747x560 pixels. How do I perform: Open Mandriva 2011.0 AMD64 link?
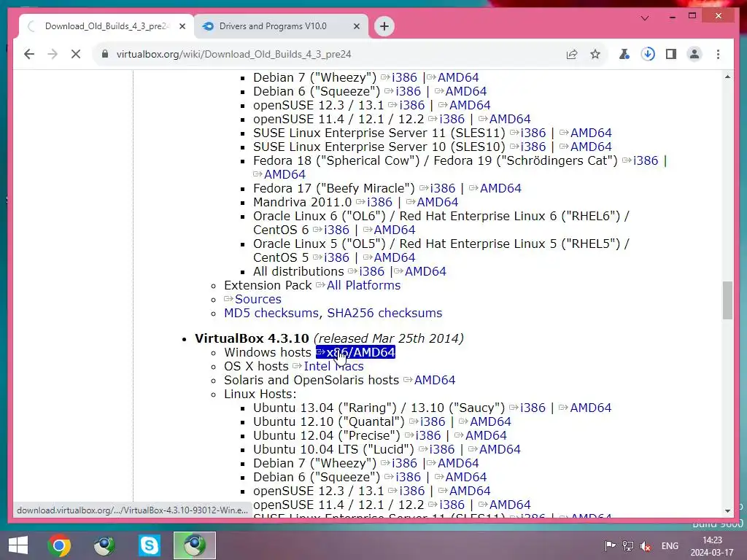tap(433, 202)
